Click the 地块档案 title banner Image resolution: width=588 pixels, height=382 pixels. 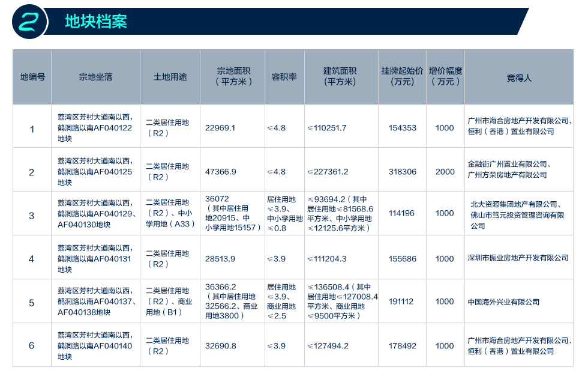(x=96, y=22)
